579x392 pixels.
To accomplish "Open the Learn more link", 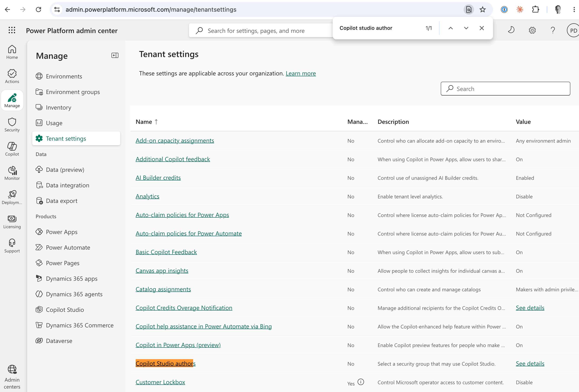I will click(301, 73).
